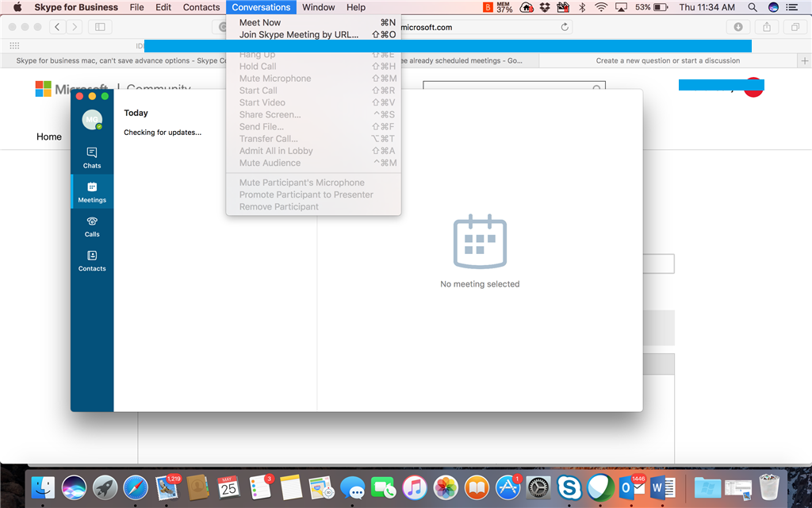Choose Start Call in the Conversations menu
The image size is (812, 508).
pos(313,90)
